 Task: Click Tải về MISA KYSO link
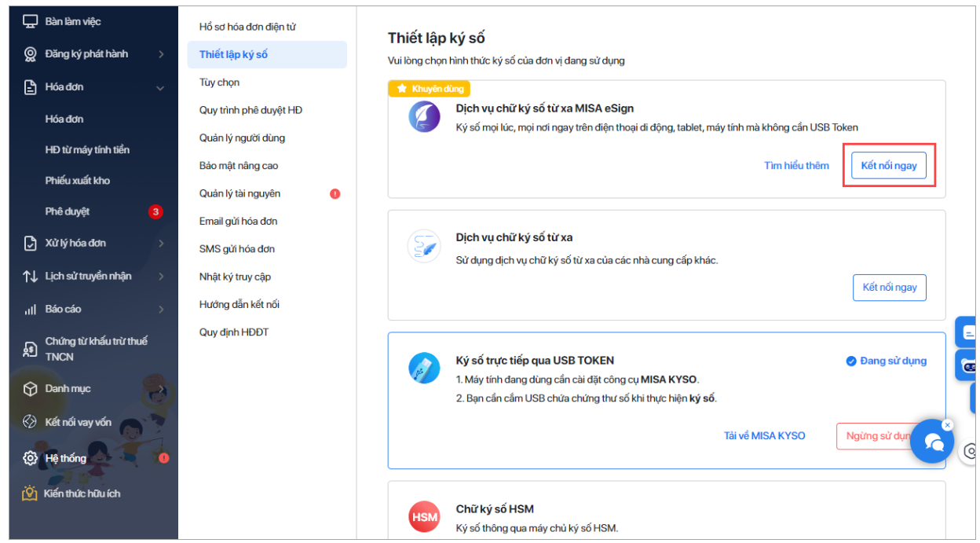tap(765, 436)
